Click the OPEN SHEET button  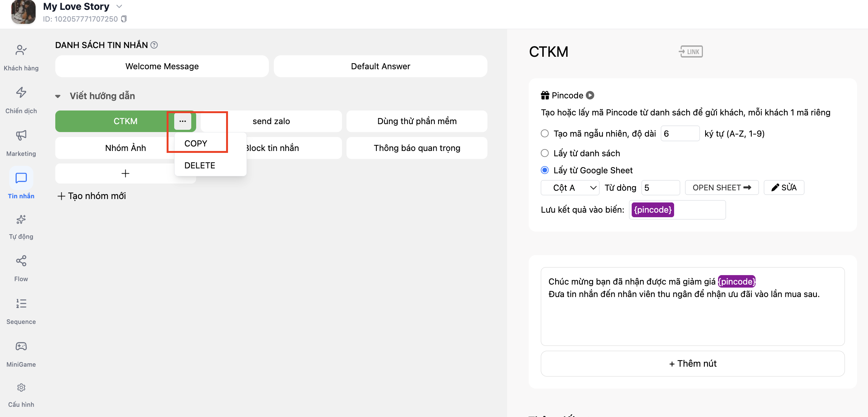[x=722, y=188]
